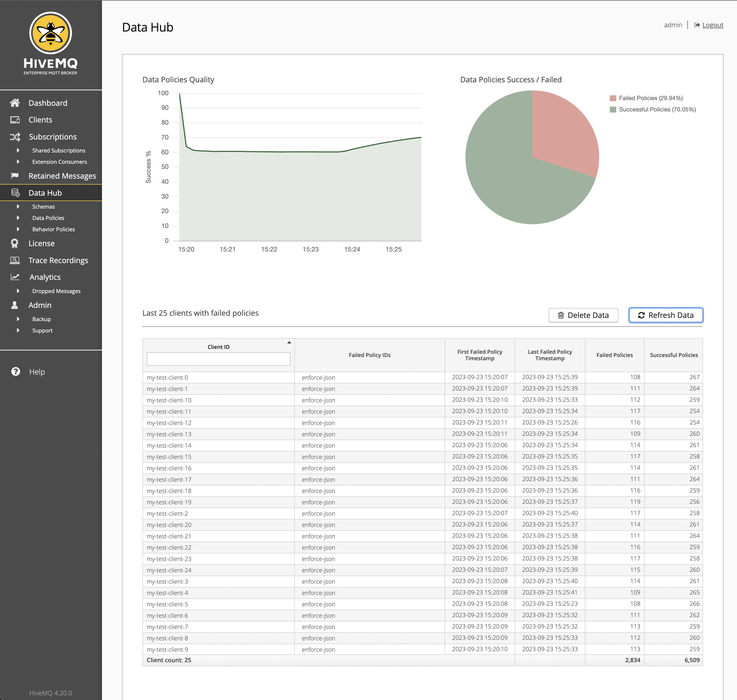Sort by Successful Policies column header

pyautogui.click(x=674, y=355)
